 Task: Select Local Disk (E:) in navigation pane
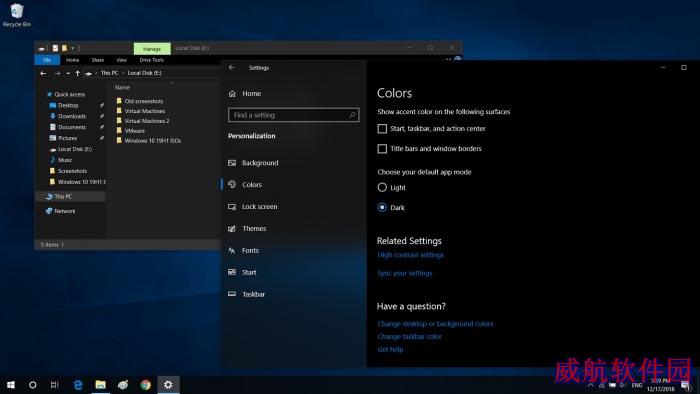click(x=74, y=149)
